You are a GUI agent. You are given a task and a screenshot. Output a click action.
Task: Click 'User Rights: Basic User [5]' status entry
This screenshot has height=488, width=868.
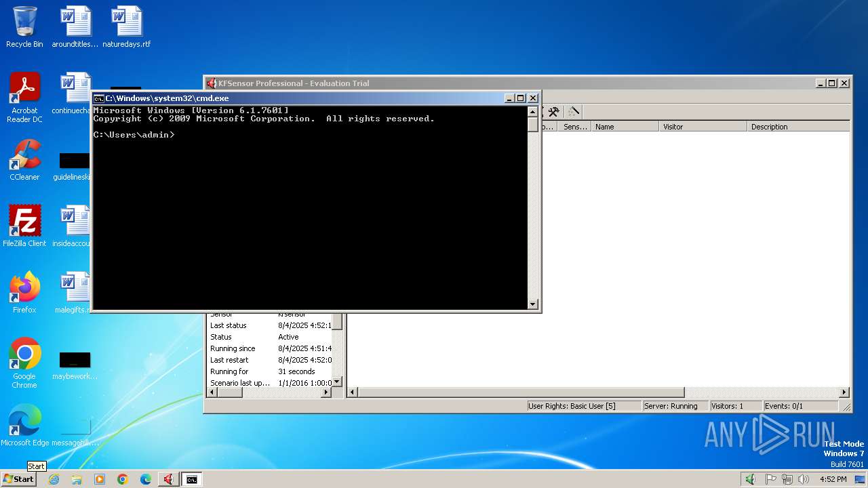[584, 406]
